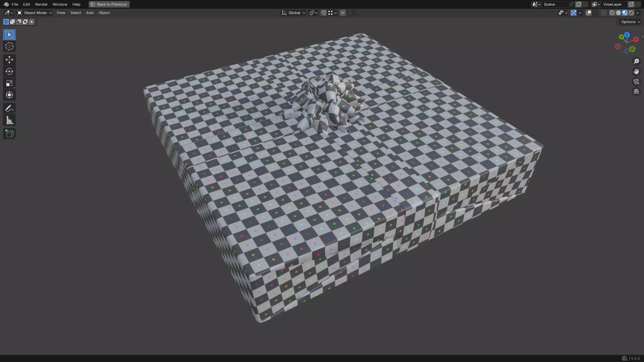The width and height of the screenshot is (644, 362).
Task: Open the viewport Add menu
Action: click(90, 13)
